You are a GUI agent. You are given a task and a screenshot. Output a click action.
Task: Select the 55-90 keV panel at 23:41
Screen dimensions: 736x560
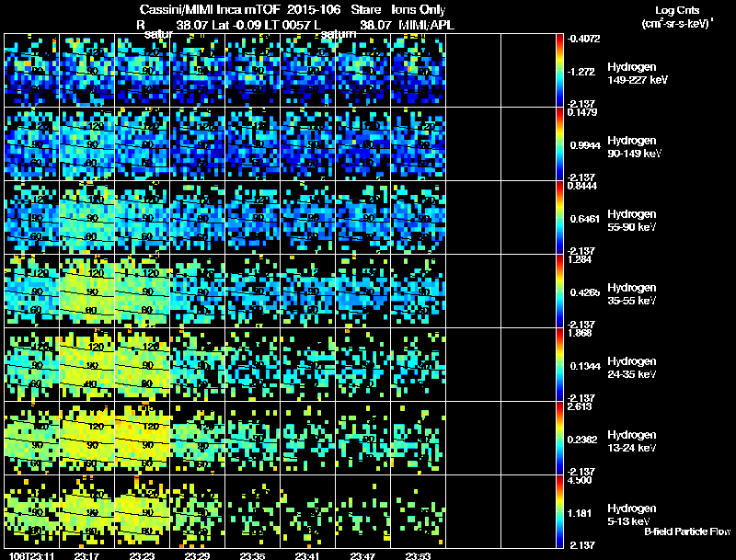click(x=308, y=218)
